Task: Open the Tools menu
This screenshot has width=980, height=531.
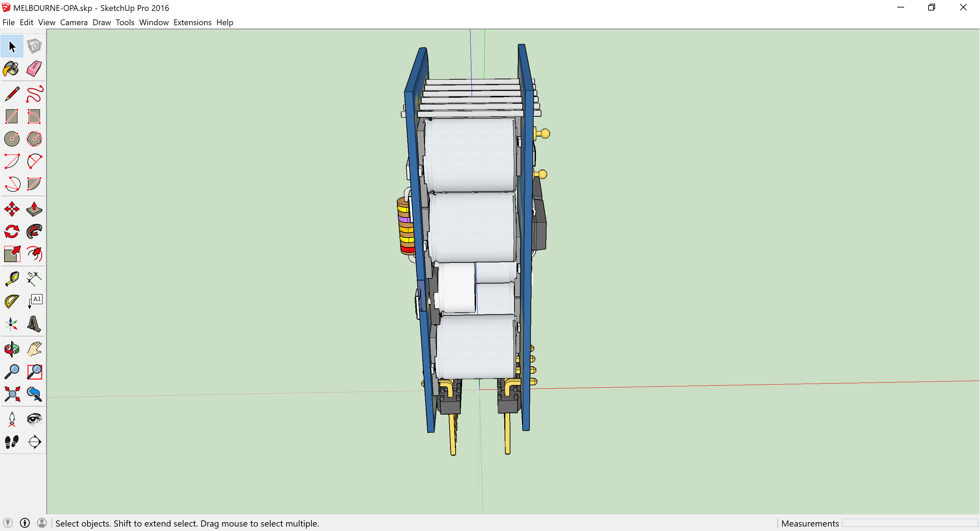Action: click(x=125, y=22)
